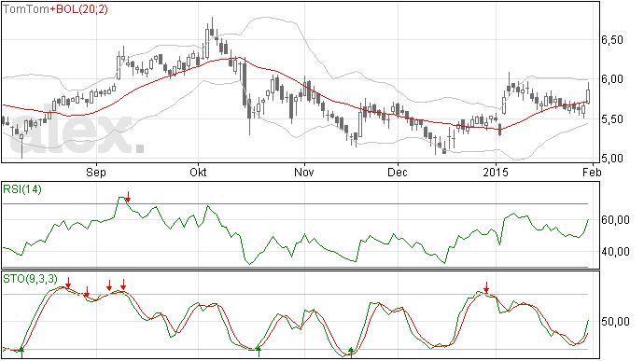Click the red sell arrow in RSI panel
Image resolution: width=644 pixels, height=361 pixels.
tap(128, 197)
